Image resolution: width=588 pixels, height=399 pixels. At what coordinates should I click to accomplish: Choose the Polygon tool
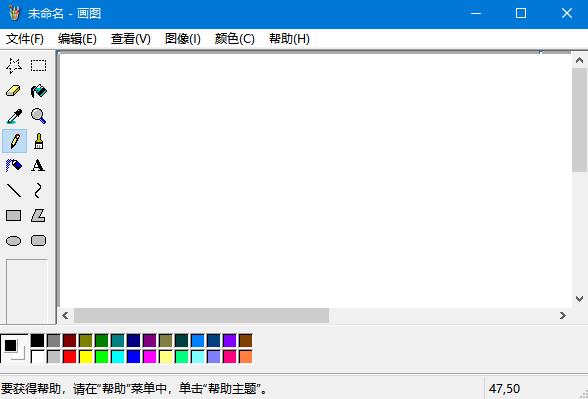tap(38, 216)
